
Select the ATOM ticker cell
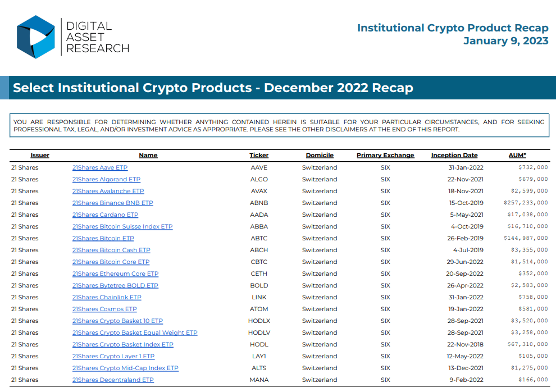259,309
